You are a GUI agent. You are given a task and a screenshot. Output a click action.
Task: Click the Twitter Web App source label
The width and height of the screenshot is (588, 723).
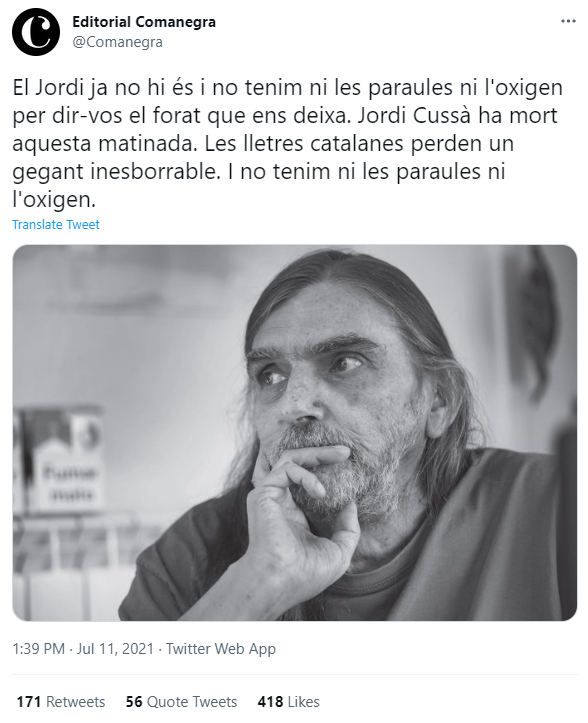click(x=221, y=649)
